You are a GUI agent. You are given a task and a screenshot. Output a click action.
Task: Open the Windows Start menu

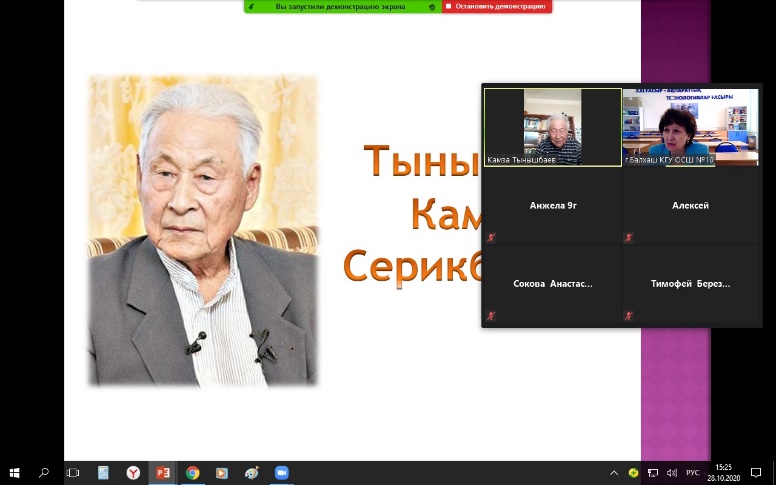point(14,473)
